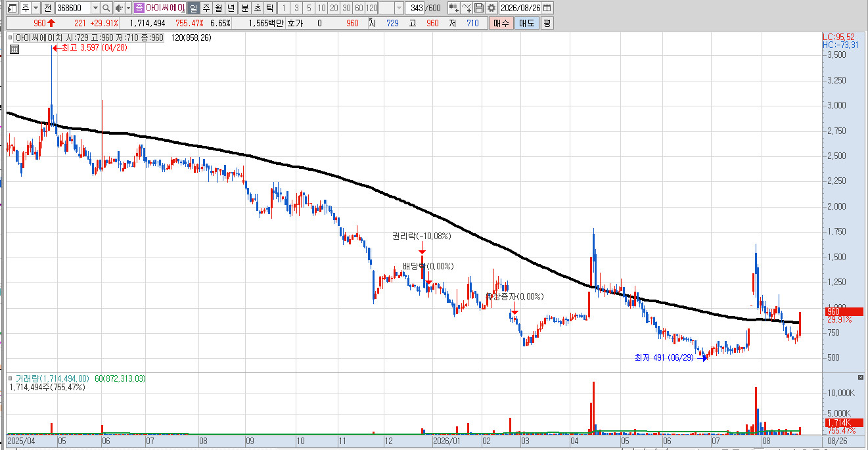This screenshot has height=450, width=868.
Task: Open the custom interval combo dropdown
Action: point(399,8)
